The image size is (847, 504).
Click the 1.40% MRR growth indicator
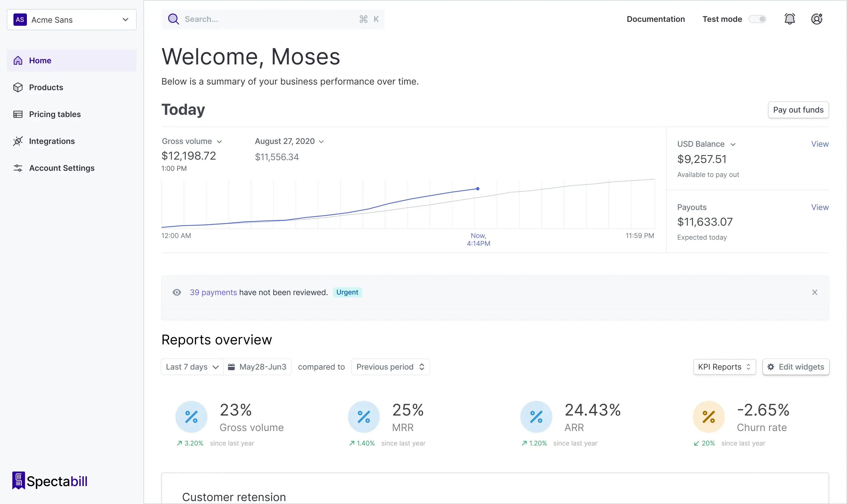pyautogui.click(x=362, y=443)
